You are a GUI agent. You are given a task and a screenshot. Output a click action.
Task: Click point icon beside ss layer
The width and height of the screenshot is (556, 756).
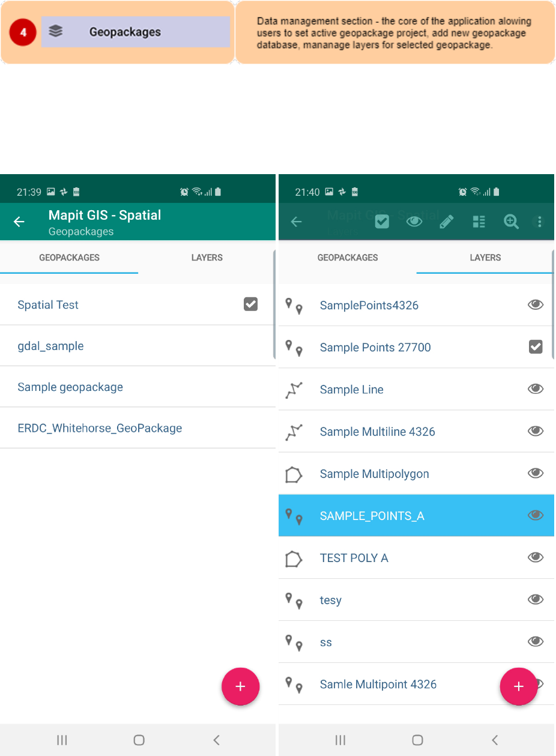click(x=294, y=643)
